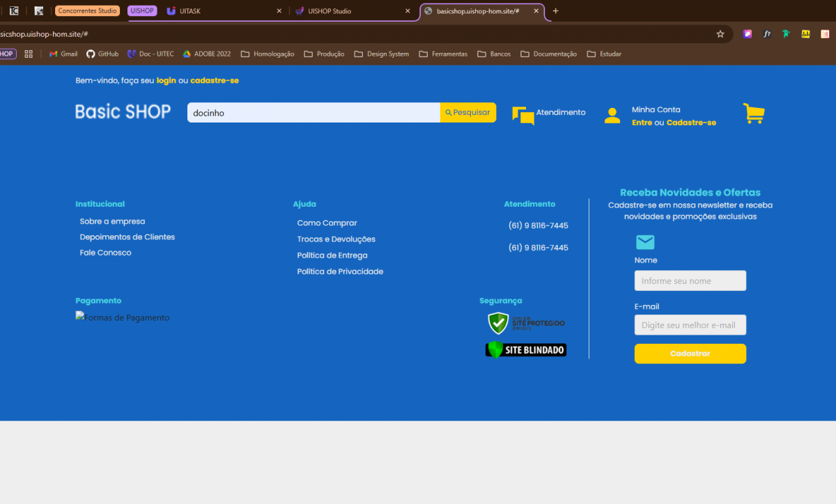Open the Atendimento chat bubbles icon
This screenshot has height=504, width=836.
pyautogui.click(x=522, y=116)
